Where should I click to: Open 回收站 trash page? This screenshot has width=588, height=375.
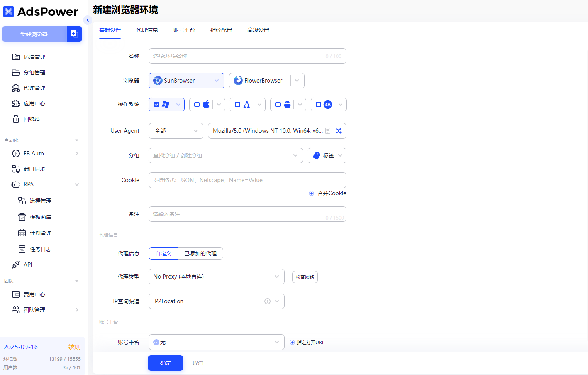(31, 119)
